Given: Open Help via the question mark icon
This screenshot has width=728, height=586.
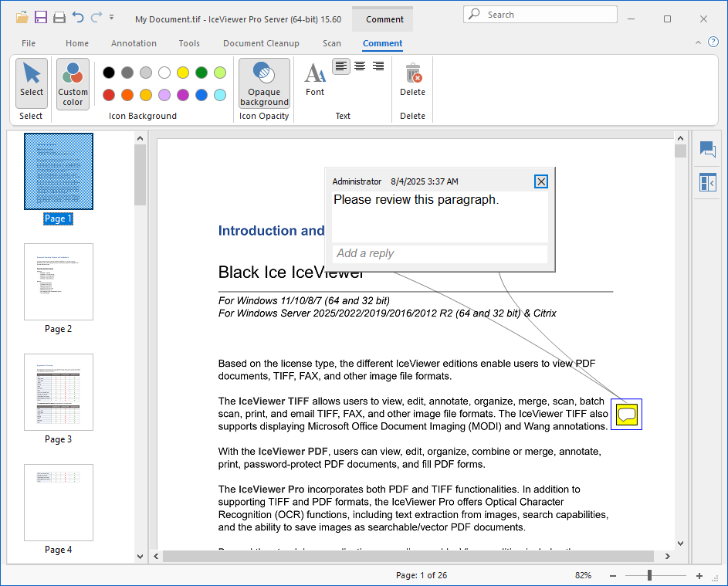Looking at the screenshot, I should pos(713,42).
